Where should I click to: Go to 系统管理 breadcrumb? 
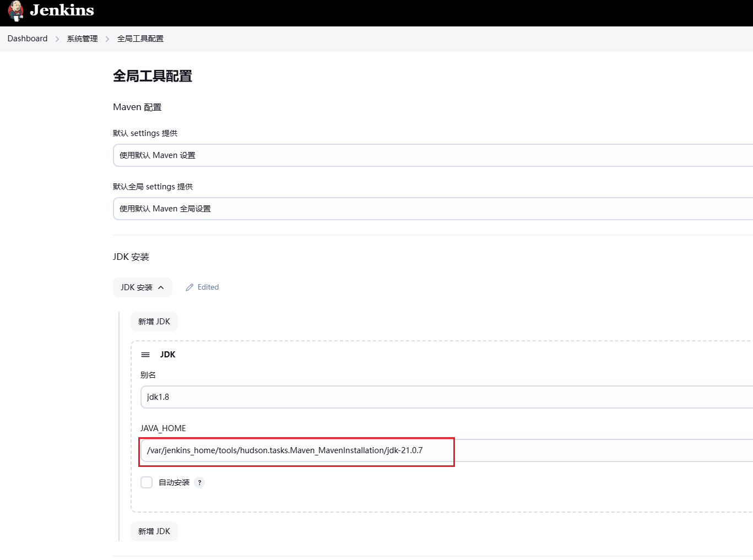82,39
